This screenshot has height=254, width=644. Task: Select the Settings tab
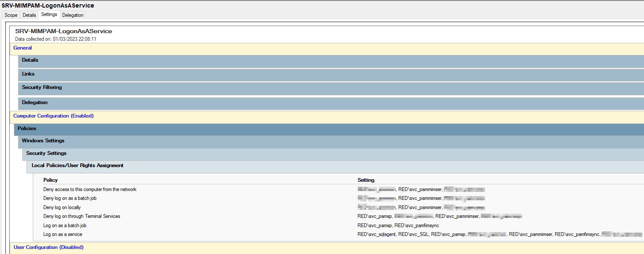click(49, 15)
